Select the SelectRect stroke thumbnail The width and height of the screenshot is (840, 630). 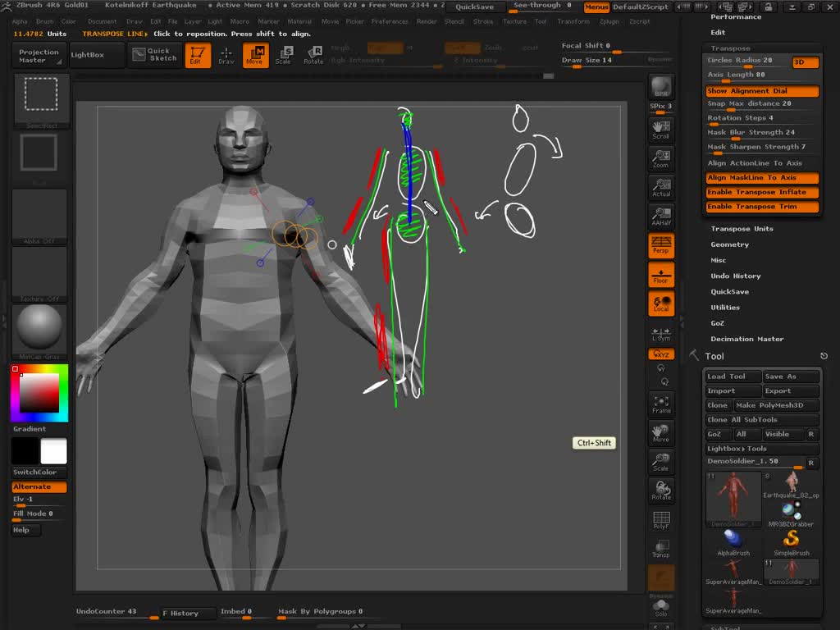[x=41, y=99]
